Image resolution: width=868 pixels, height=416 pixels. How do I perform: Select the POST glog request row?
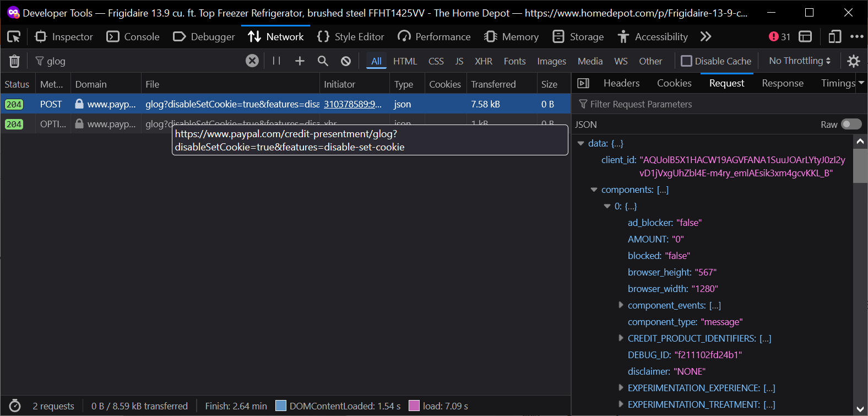[285, 104]
